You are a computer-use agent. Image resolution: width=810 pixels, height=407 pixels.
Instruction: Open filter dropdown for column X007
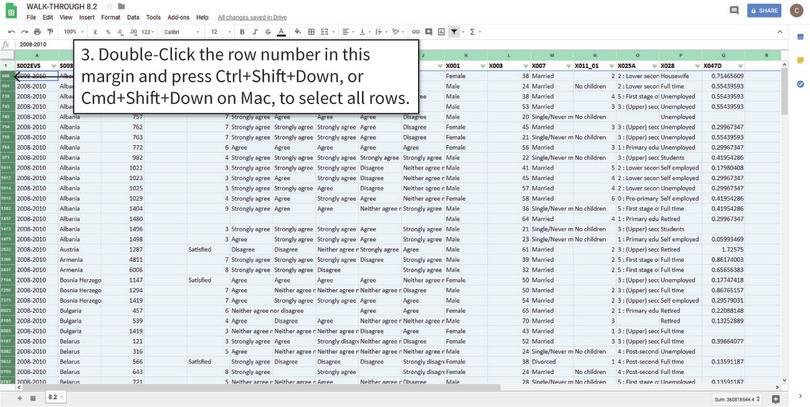tap(568, 66)
